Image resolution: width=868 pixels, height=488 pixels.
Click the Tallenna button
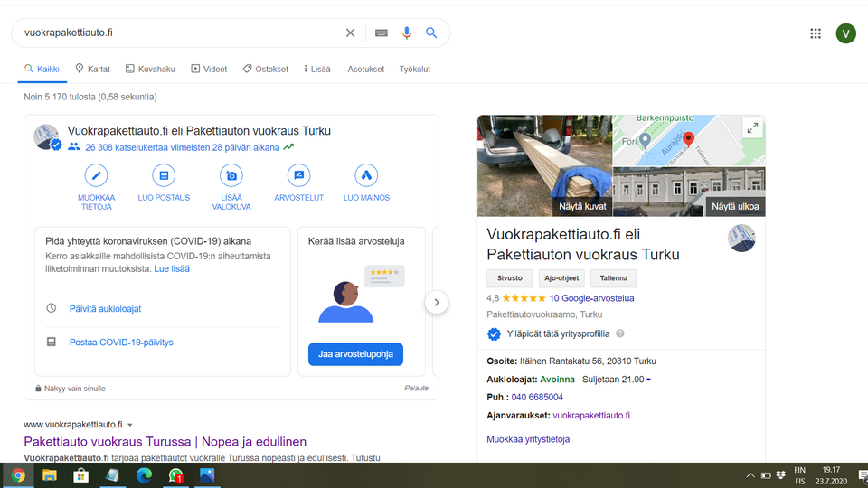click(613, 278)
